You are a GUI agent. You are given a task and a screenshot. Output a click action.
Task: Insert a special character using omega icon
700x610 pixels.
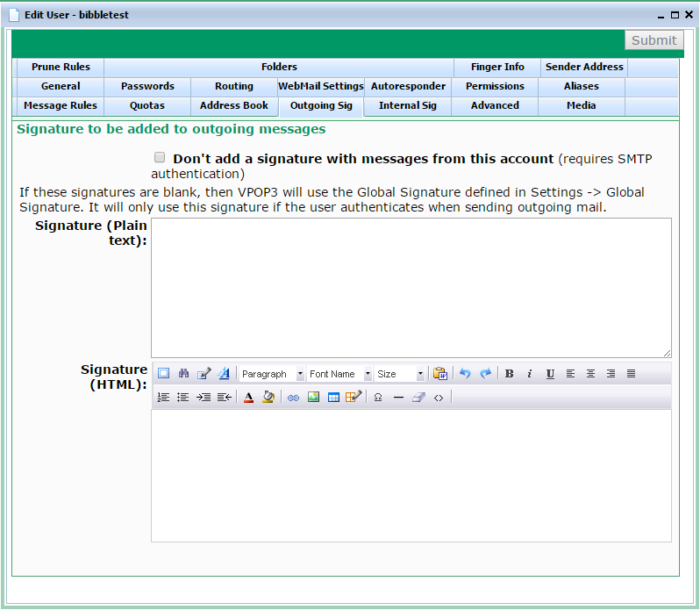click(378, 398)
